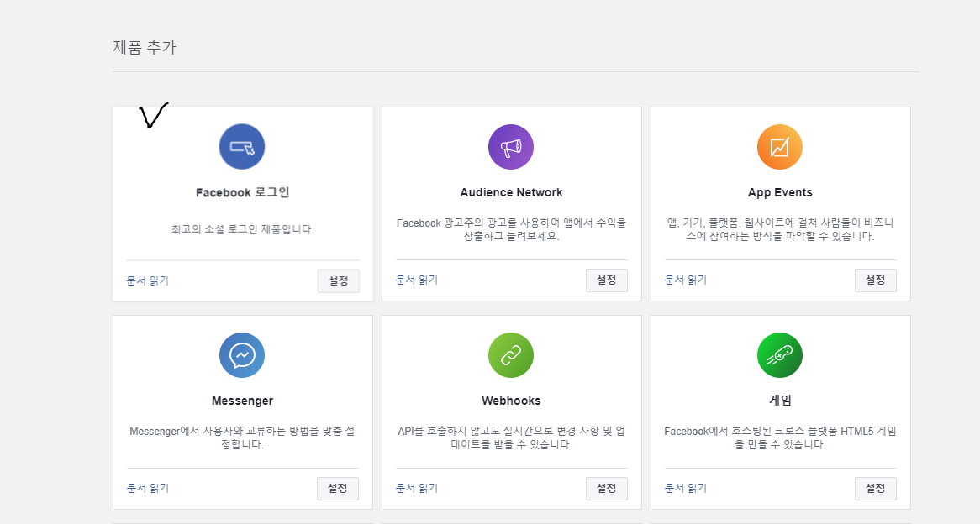Click the Webhooks chain link icon

(x=511, y=355)
